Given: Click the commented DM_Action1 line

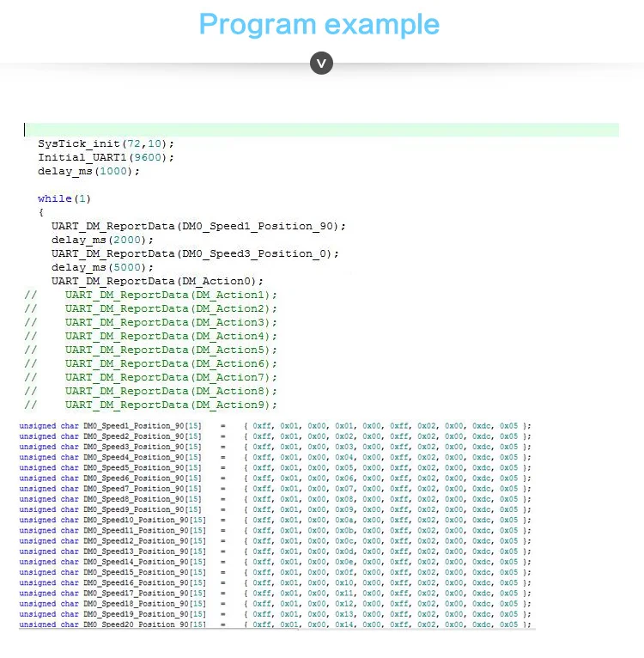Looking at the screenshot, I should coord(150,295).
